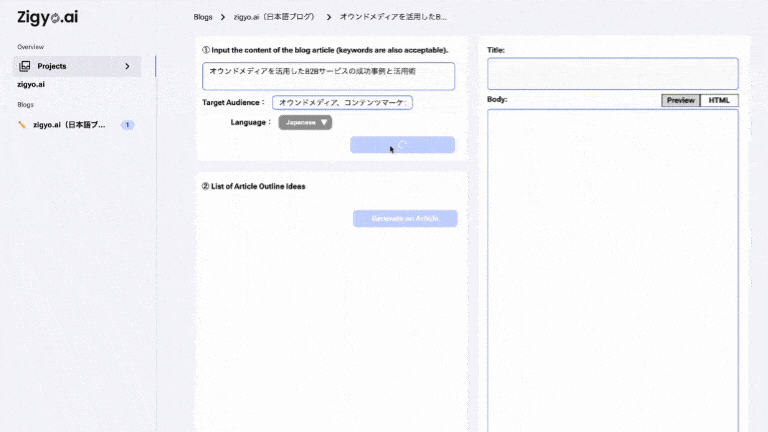Click the blog count badge showing 1
The image size is (768, 432).
click(127, 125)
